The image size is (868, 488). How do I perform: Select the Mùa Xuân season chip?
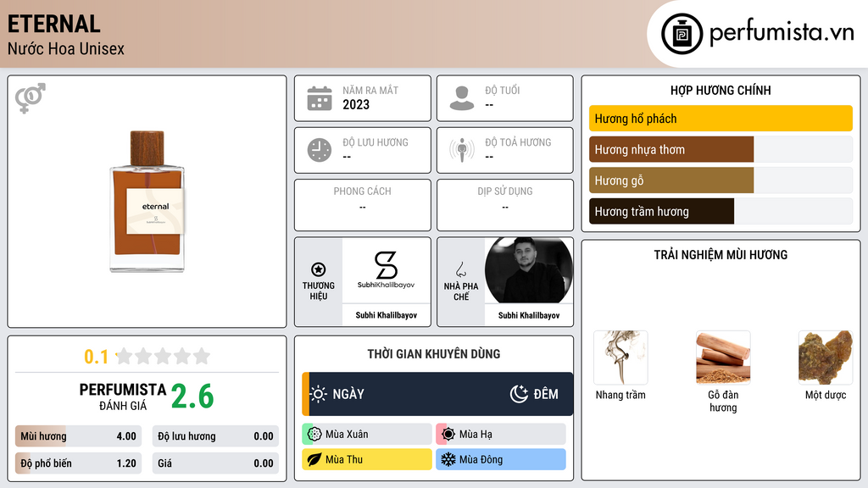pyautogui.click(x=367, y=435)
